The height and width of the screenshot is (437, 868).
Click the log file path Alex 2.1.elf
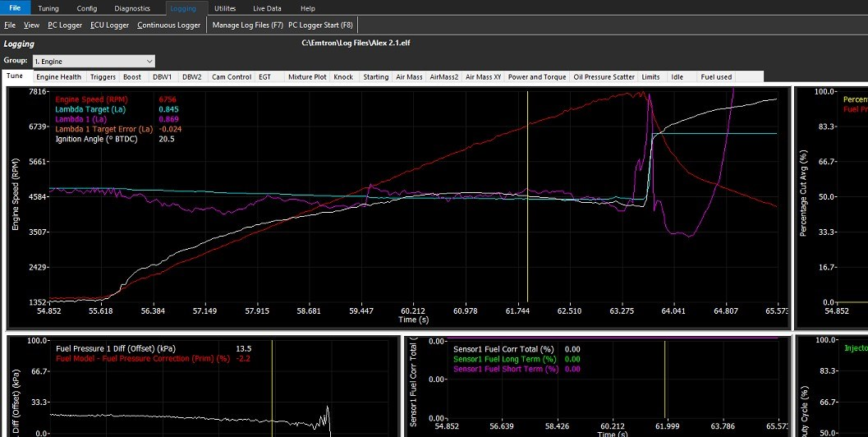[x=356, y=43]
